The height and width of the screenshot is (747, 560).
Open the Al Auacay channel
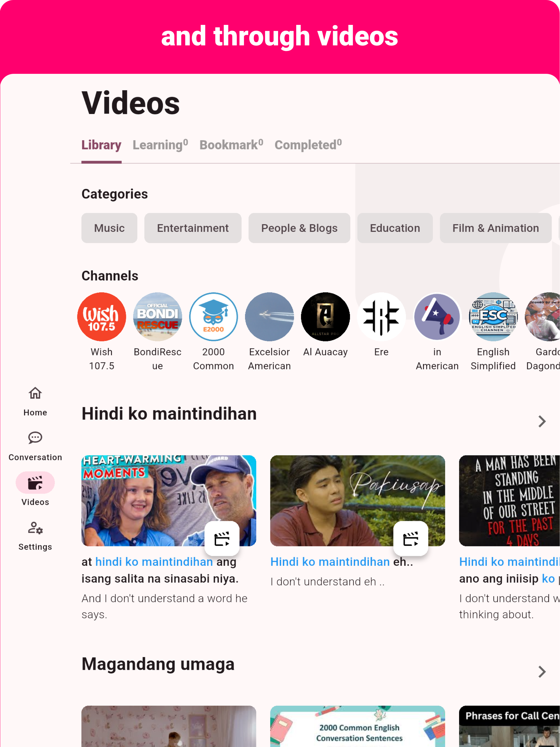click(325, 317)
